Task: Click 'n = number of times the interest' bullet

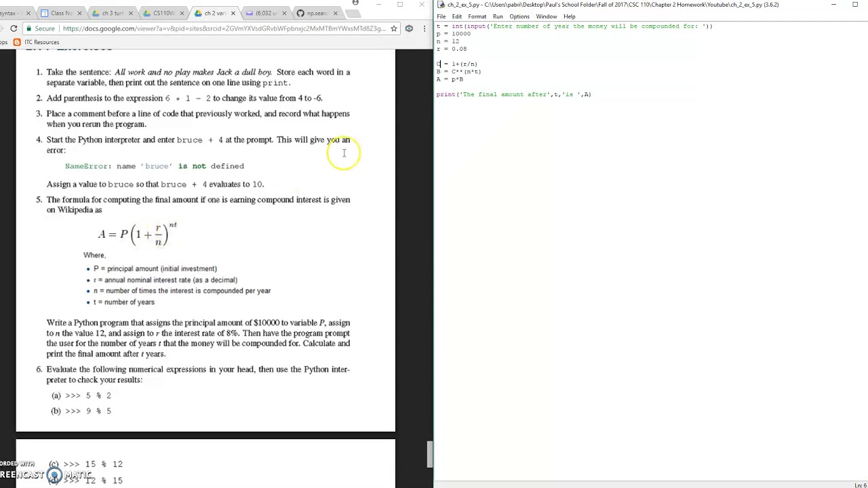Action: tap(182, 291)
